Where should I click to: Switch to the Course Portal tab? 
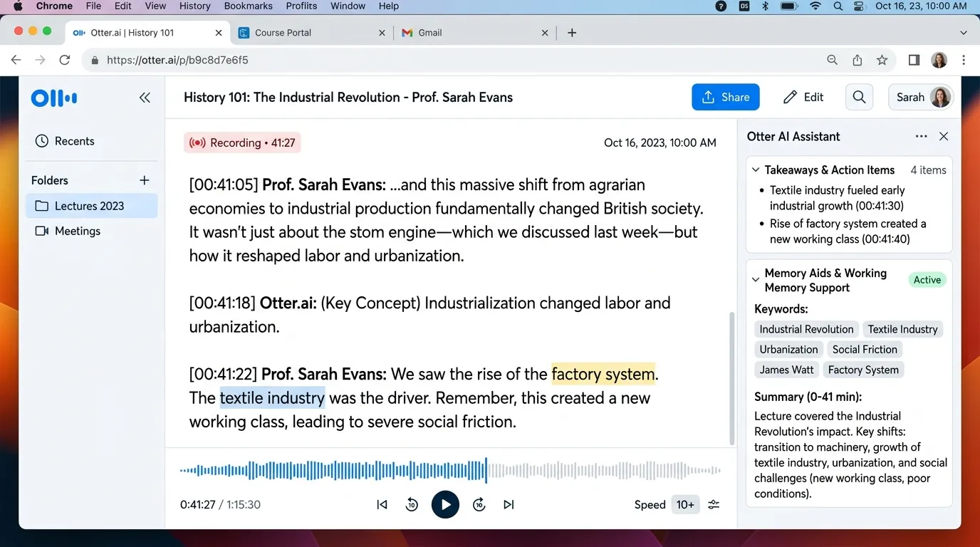[312, 33]
